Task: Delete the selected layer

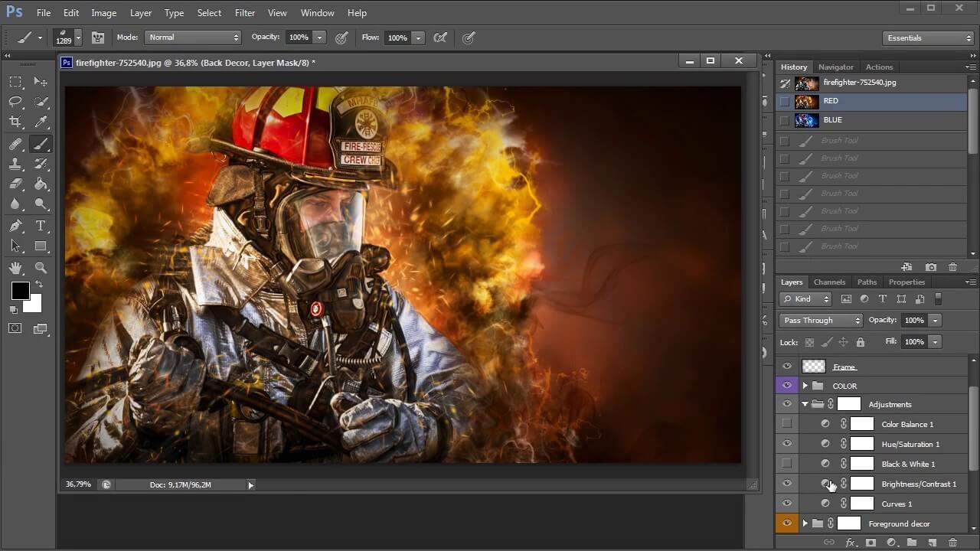Action: point(952,543)
